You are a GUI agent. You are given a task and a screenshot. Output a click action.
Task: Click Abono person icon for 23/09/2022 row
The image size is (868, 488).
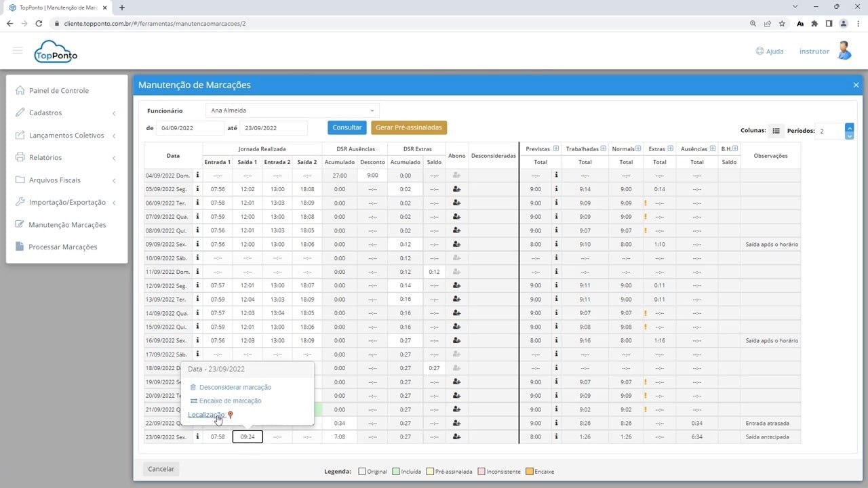click(457, 437)
